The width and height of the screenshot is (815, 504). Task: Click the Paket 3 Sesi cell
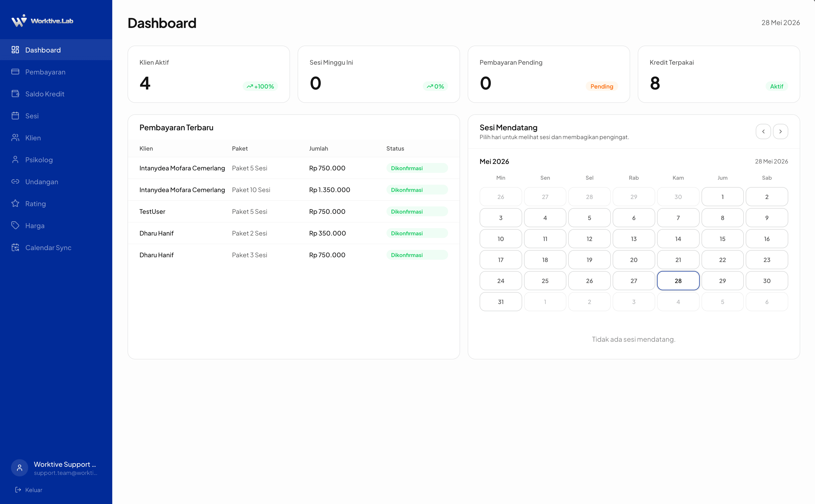click(x=250, y=255)
